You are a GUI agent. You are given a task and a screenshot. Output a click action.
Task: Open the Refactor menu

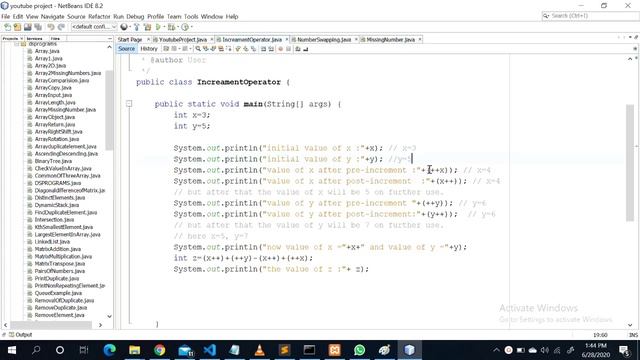tap(99, 16)
